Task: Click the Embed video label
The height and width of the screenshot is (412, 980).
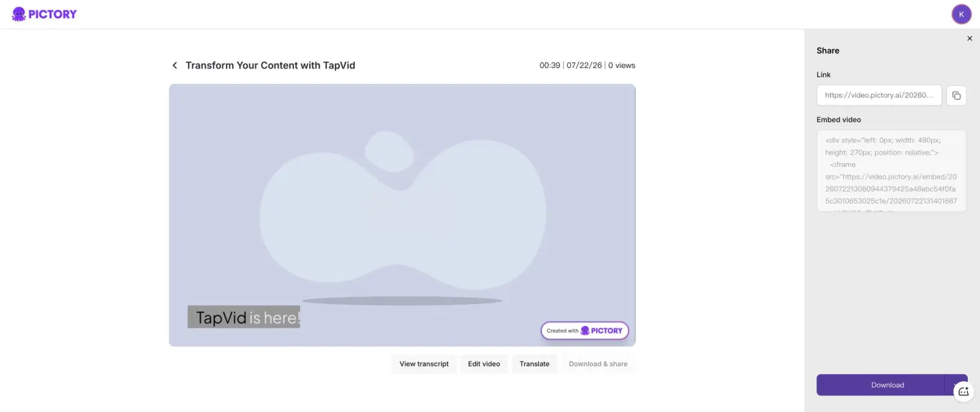Action: coord(839,120)
